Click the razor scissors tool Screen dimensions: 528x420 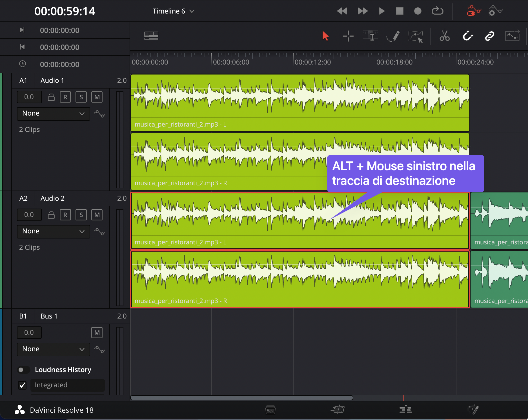pyautogui.click(x=445, y=36)
